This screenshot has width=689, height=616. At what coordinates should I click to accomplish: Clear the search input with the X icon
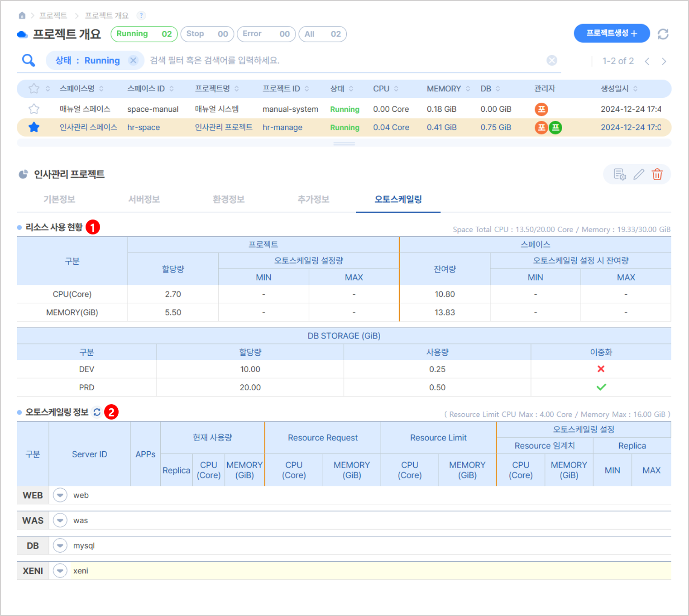(x=551, y=60)
